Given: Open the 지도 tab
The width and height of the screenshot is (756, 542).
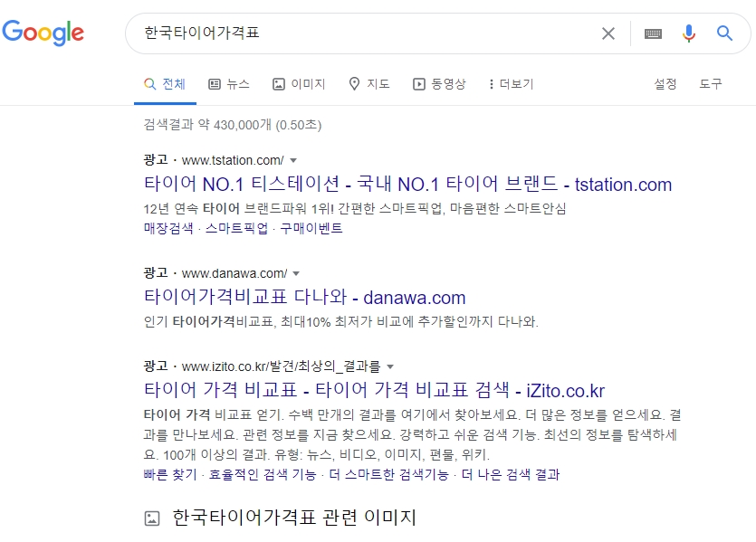Looking at the screenshot, I should (x=369, y=84).
